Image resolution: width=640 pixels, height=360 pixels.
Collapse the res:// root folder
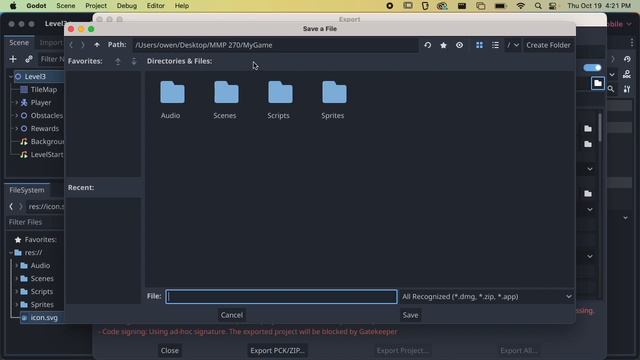(11, 253)
